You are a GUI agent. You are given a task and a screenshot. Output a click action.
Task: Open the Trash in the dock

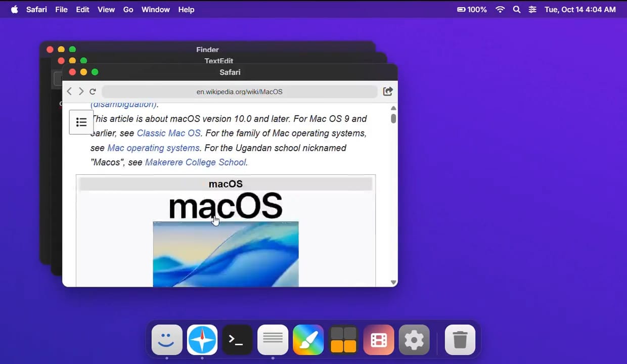pos(460,340)
